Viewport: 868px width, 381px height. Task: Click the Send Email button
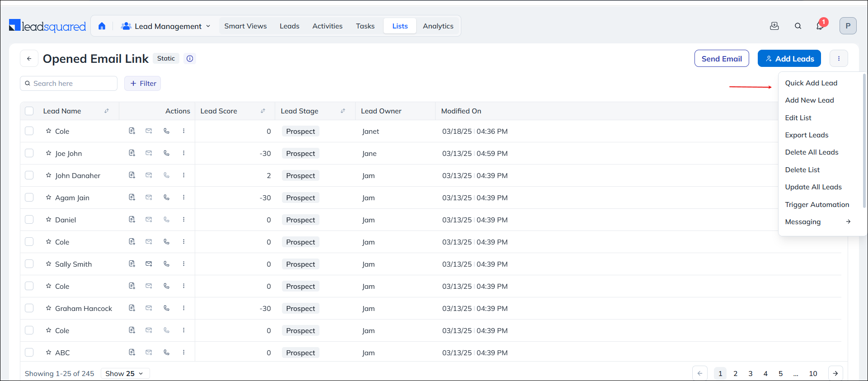point(722,58)
